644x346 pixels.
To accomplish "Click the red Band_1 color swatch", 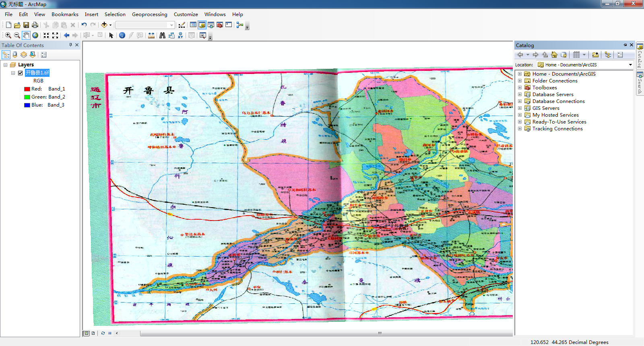I will 27,89.
